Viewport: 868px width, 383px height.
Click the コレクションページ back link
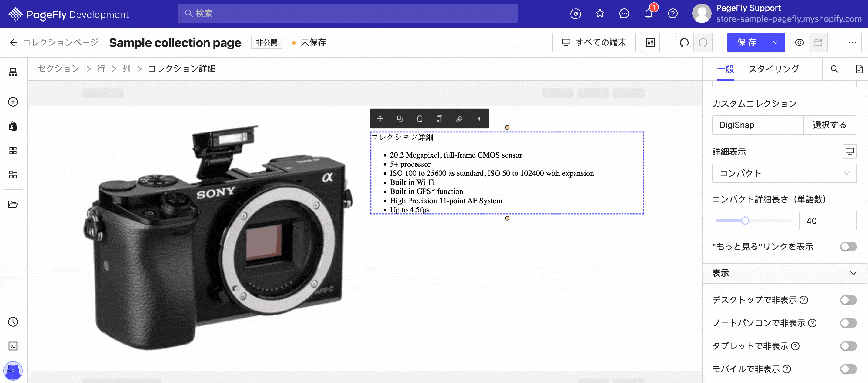[x=61, y=42]
